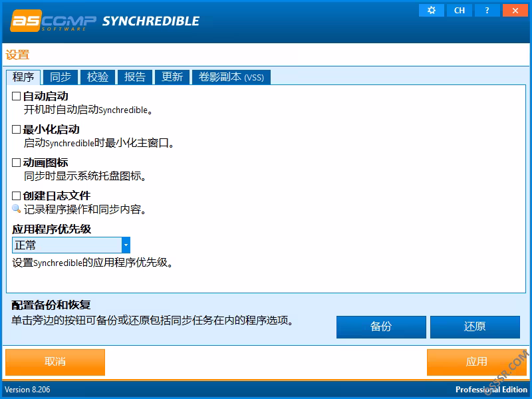532x399 pixels.
Task: Click the magnifier icon beside log description
Action: 16,209
